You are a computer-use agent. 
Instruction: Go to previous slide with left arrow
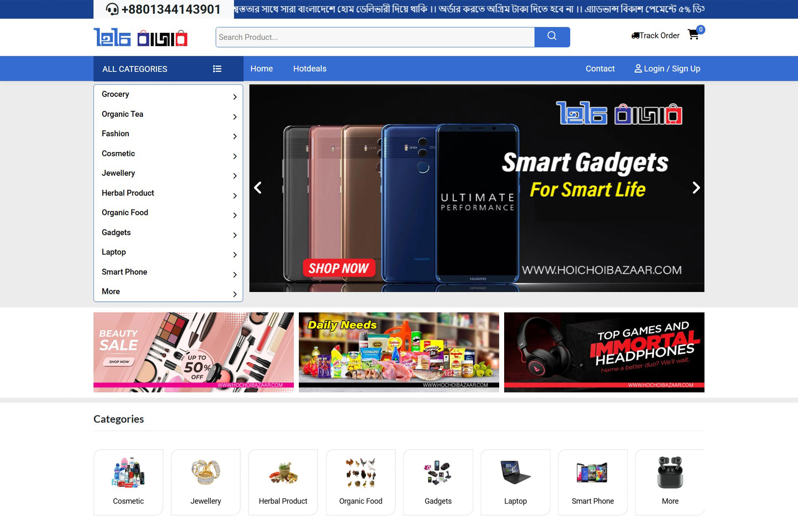(x=258, y=188)
